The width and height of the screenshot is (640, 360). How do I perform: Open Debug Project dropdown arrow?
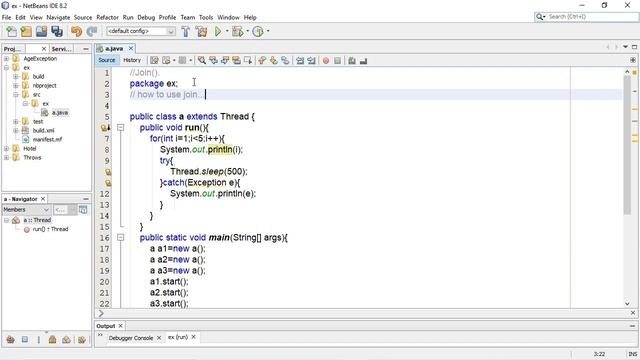point(247,31)
